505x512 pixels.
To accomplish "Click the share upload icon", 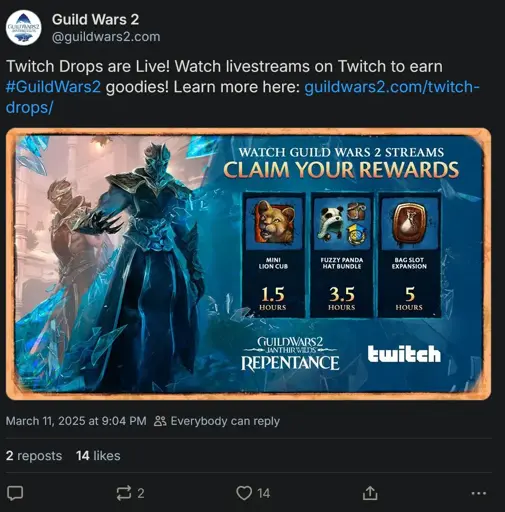I will [x=370, y=493].
